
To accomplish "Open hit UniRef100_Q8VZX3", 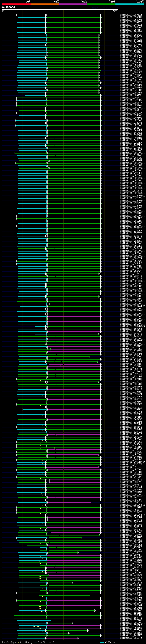I will (x=131, y=15).
